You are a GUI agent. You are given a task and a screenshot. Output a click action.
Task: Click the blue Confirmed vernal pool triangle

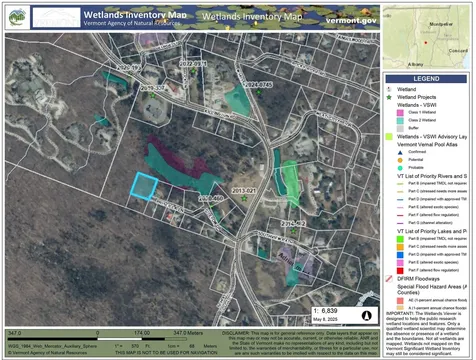[x=400, y=152]
